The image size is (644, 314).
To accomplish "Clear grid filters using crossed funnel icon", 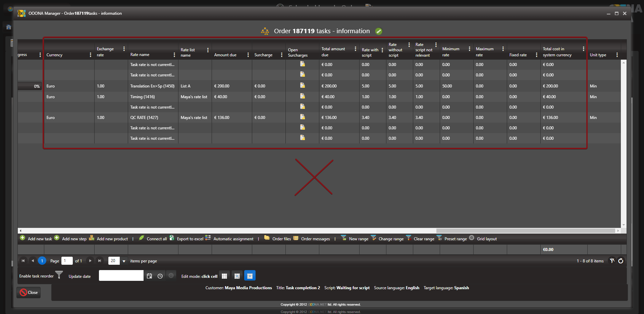I will pyautogui.click(x=612, y=261).
